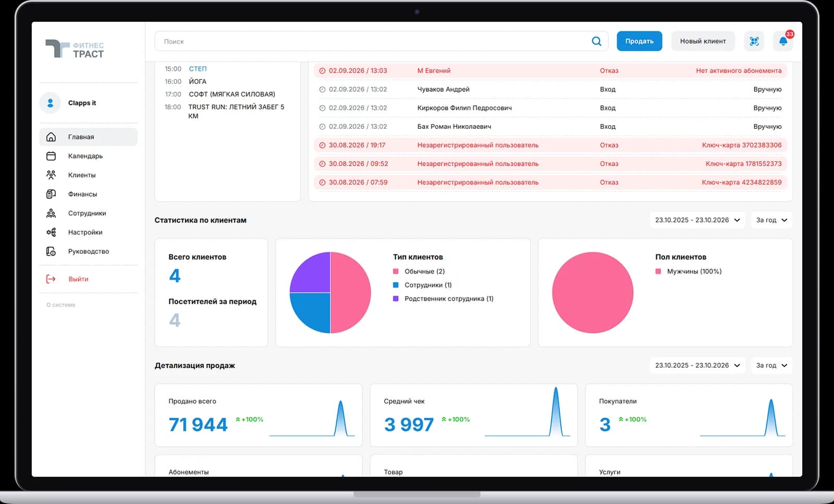834x504 pixels.
Task: Click the staff icon beside Сотрудники
Action: click(51, 213)
